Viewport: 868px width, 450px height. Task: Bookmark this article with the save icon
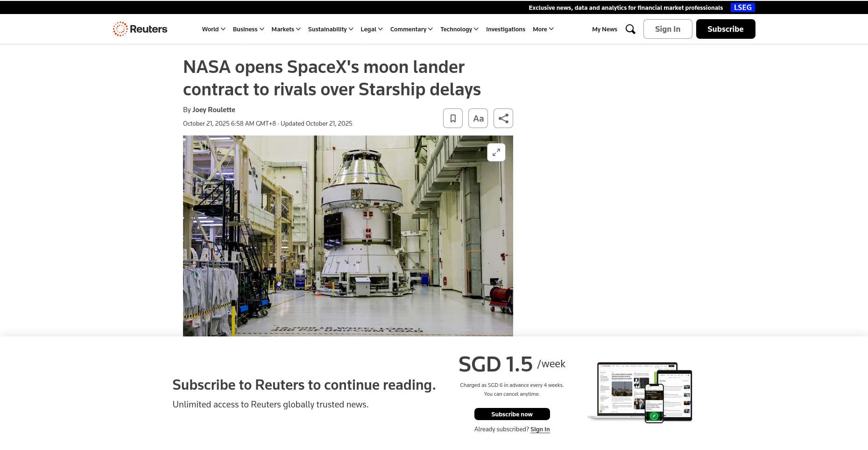pyautogui.click(x=453, y=118)
